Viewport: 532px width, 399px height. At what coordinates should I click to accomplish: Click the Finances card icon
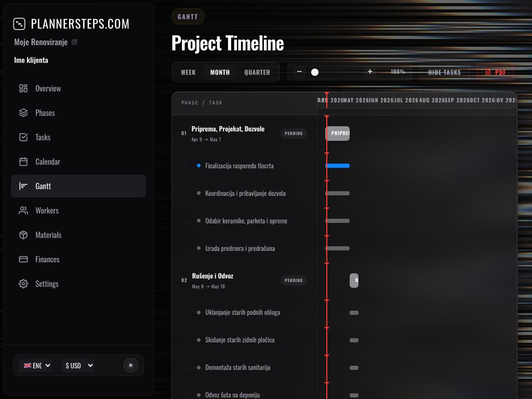[23, 259]
